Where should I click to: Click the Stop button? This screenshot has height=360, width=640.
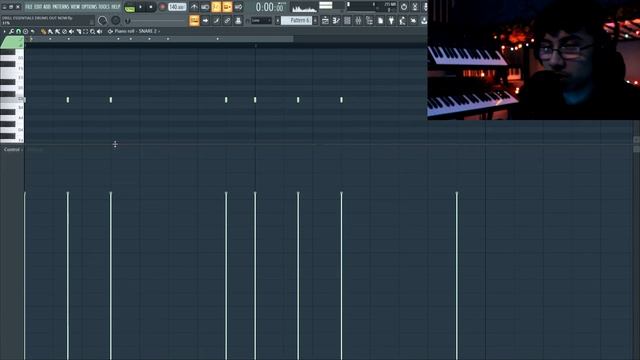(x=151, y=7)
